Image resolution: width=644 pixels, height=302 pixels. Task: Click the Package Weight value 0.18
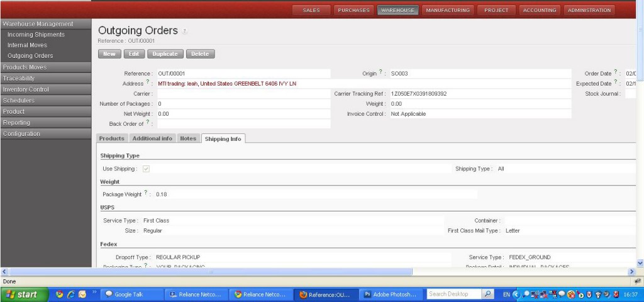[162, 194]
